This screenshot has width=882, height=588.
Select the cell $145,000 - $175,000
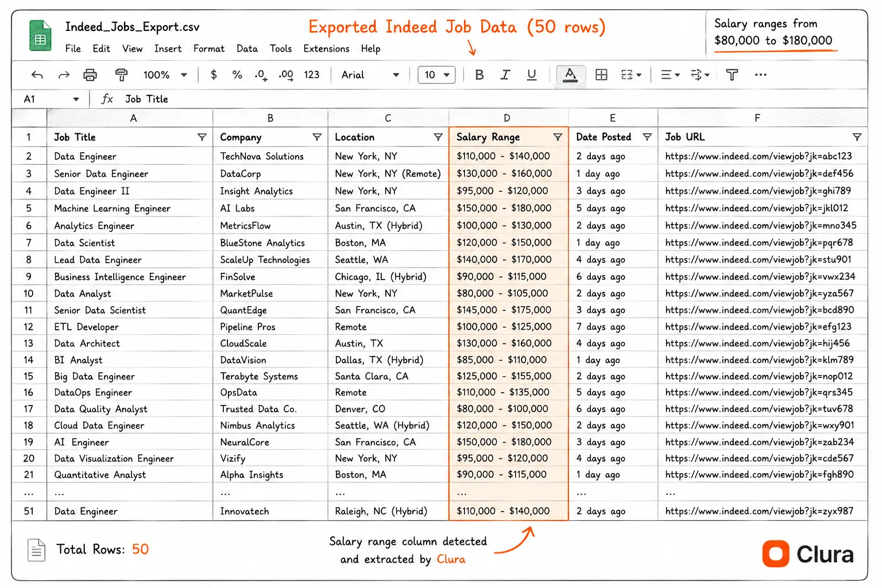point(508,310)
